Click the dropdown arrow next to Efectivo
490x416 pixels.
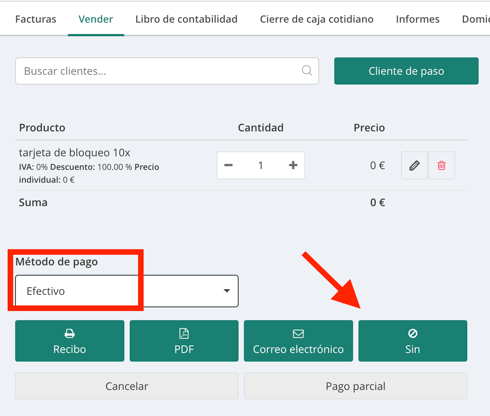pyautogui.click(x=227, y=291)
